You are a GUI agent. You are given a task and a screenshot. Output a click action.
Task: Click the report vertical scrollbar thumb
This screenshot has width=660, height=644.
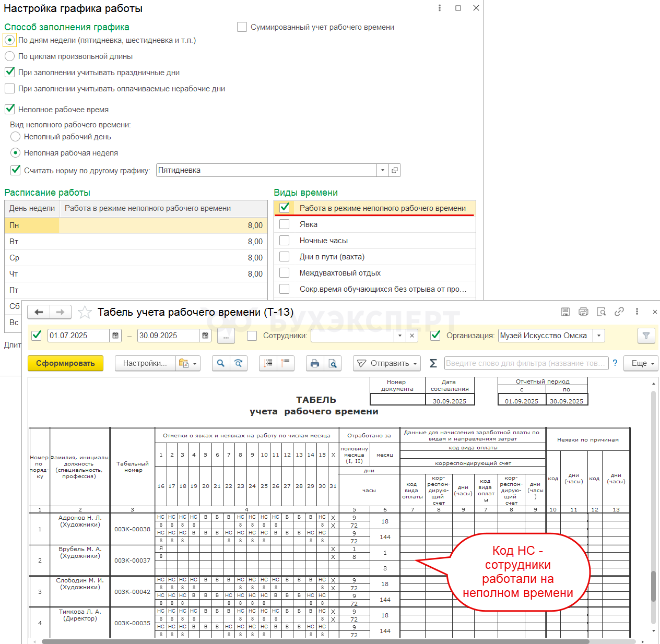coord(653,586)
